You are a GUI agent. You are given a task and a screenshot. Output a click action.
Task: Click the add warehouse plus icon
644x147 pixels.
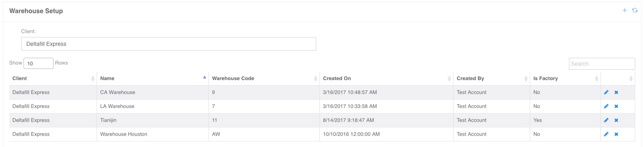point(625,10)
